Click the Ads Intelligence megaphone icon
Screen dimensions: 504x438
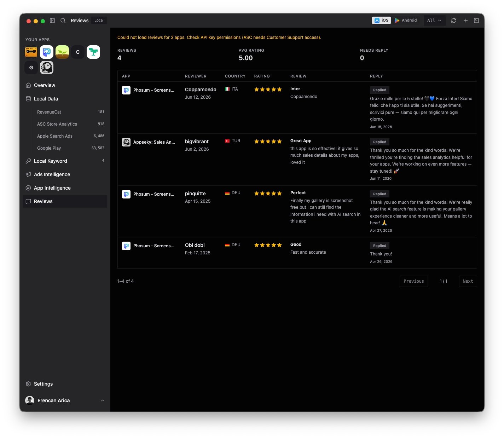[28, 174]
